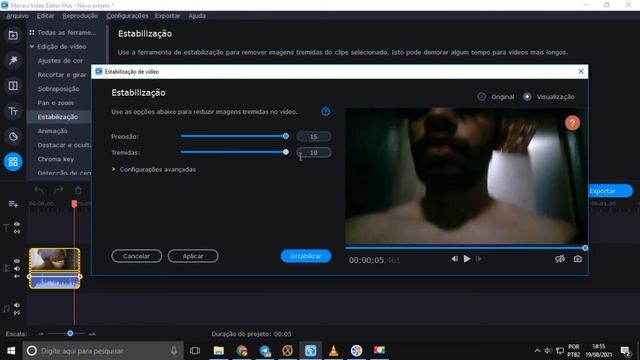Redo action in timeline toolbar
Screen dimensions: 640x360
58,191
